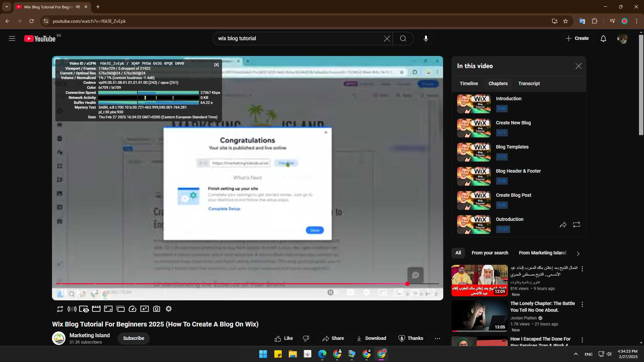The height and width of the screenshot is (362, 644).
Task: Open options for How I Escaped video
Action: click(x=582, y=340)
